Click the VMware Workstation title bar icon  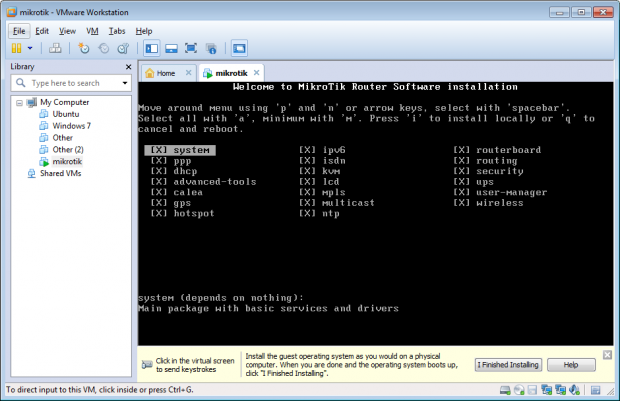coord(12,12)
